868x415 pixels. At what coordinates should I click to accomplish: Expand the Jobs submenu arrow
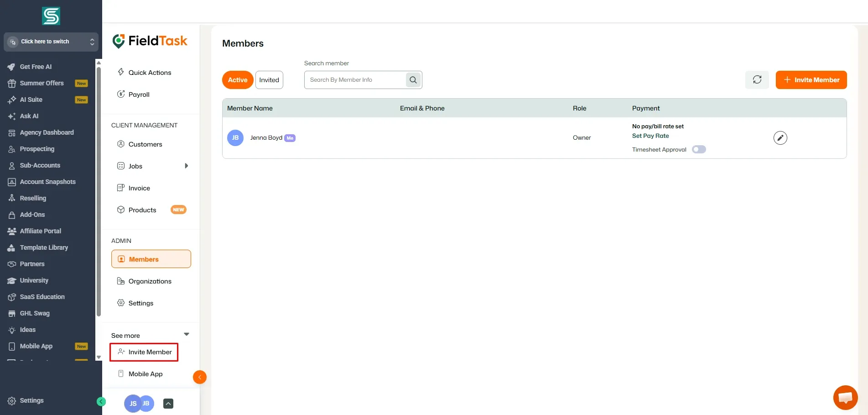click(x=186, y=166)
